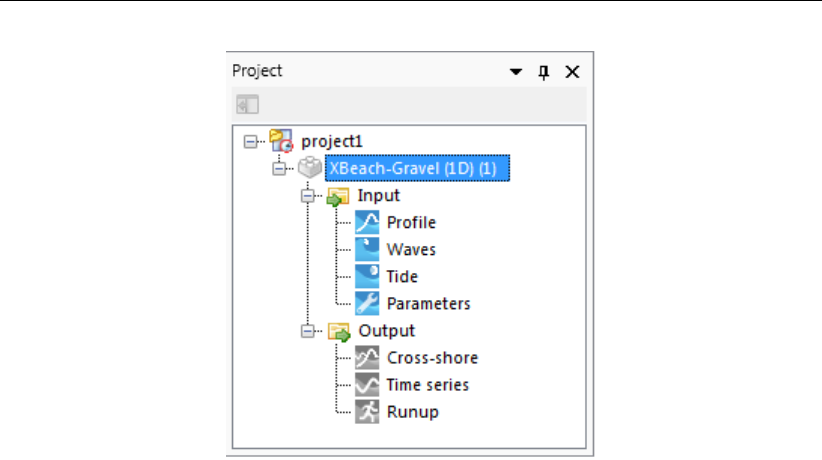This screenshot has height=460, width=822.
Task: Click the Input folder icon
Action: click(x=338, y=196)
